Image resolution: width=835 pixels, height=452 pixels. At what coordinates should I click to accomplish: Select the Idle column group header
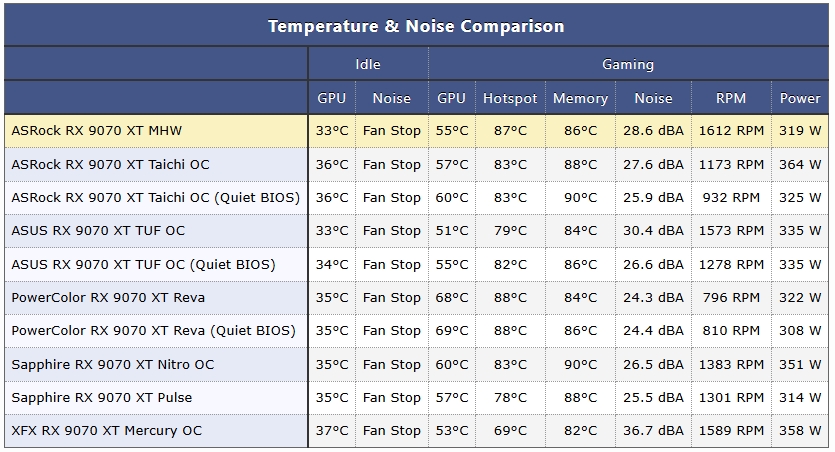pyautogui.click(x=368, y=64)
